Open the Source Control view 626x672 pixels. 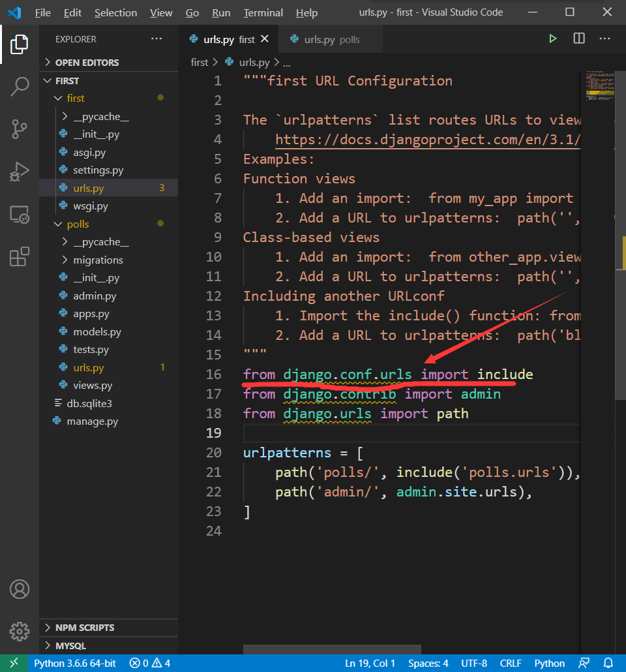(x=20, y=129)
